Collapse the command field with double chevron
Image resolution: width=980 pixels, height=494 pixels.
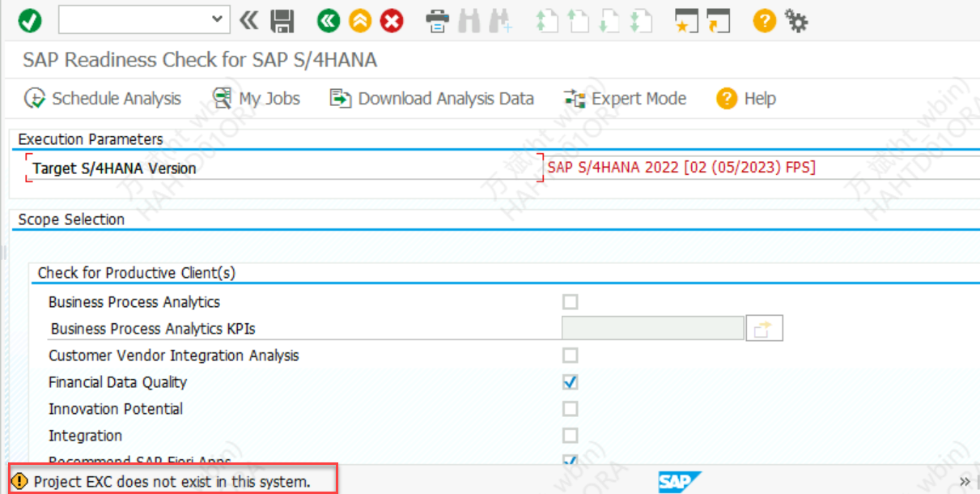tap(249, 19)
